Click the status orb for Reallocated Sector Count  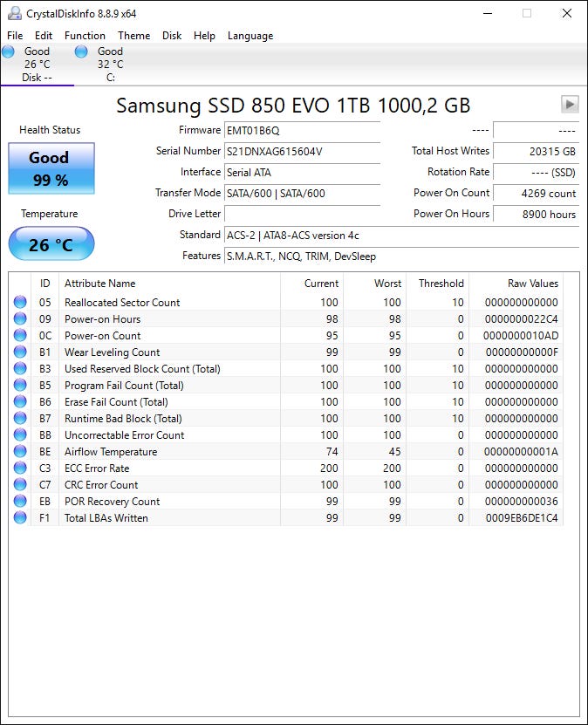coord(20,302)
